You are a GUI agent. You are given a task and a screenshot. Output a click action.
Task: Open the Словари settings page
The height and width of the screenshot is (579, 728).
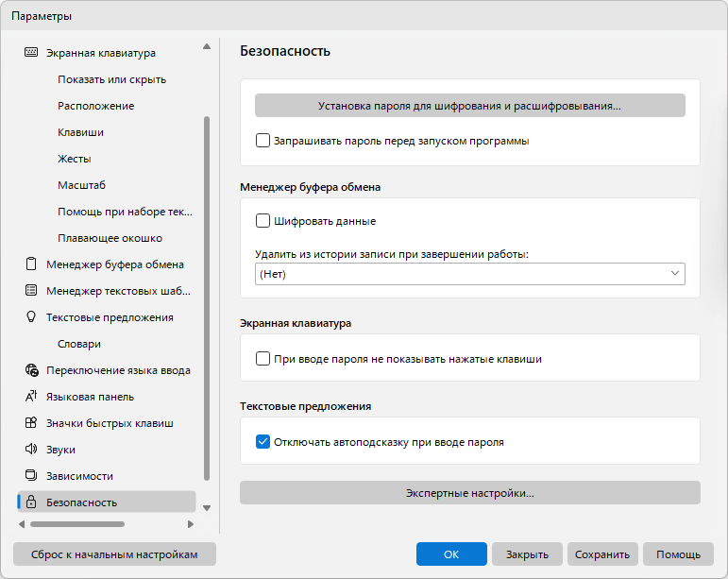(79, 344)
